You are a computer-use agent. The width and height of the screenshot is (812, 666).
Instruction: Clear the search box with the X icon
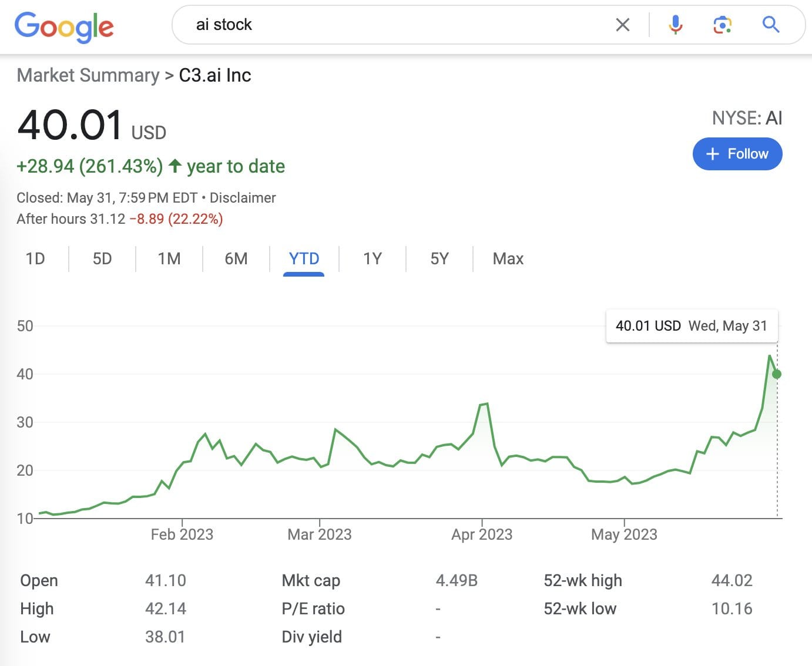point(622,25)
